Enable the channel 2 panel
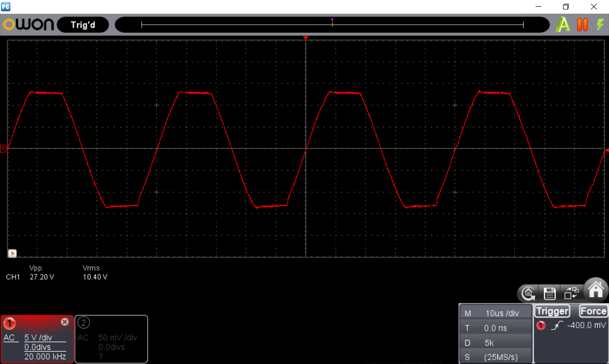Screen dimensions: 609x364 click(x=111, y=339)
